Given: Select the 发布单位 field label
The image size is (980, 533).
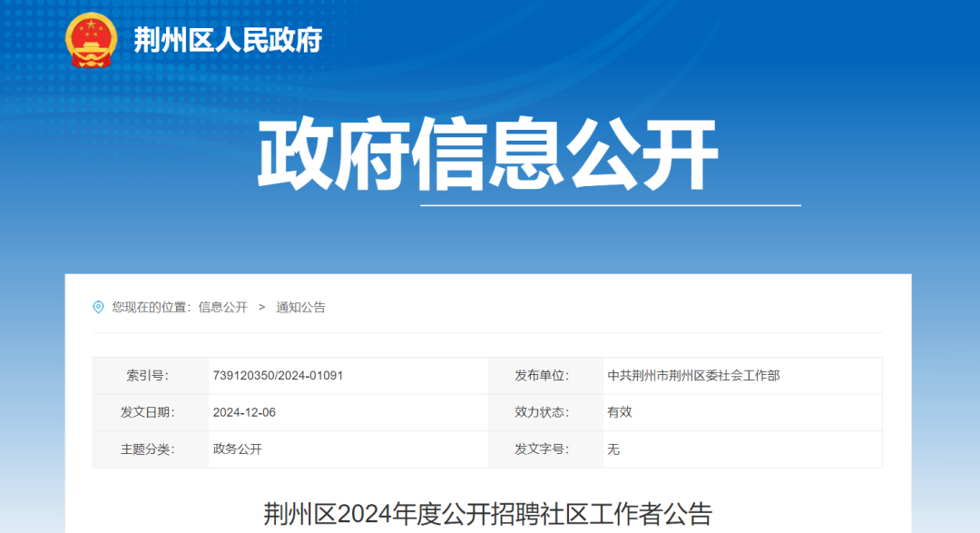Looking at the screenshot, I should (545, 374).
